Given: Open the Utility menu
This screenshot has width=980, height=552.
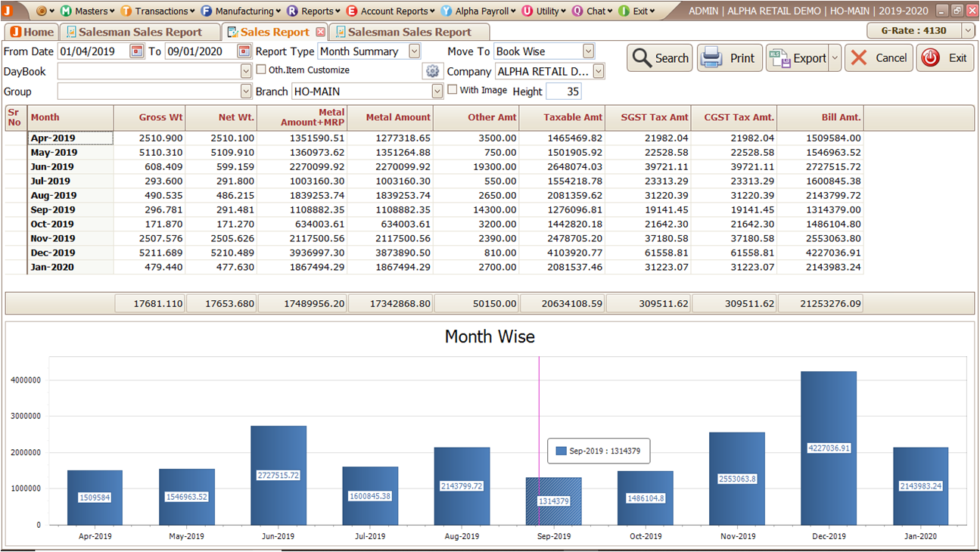Looking at the screenshot, I should point(545,11).
